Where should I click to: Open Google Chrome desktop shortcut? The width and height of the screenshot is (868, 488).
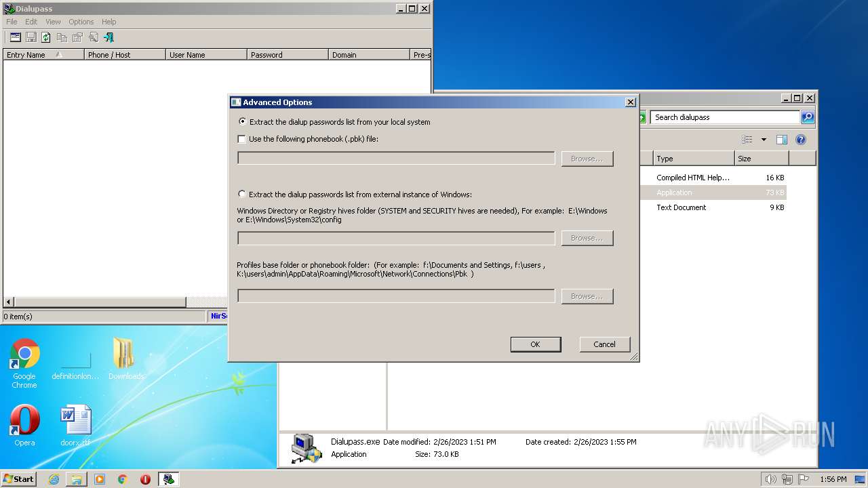point(24,363)
